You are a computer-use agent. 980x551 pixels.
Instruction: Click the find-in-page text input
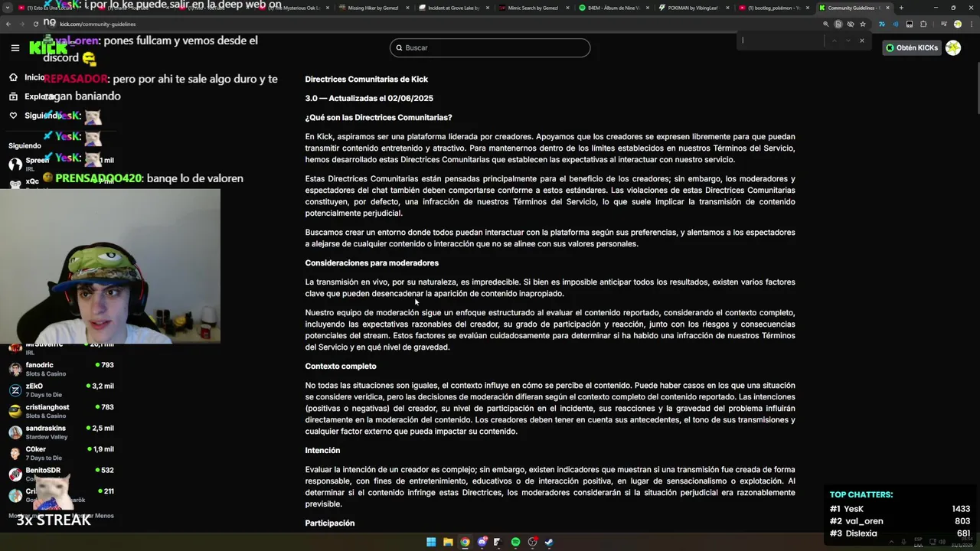781,41
